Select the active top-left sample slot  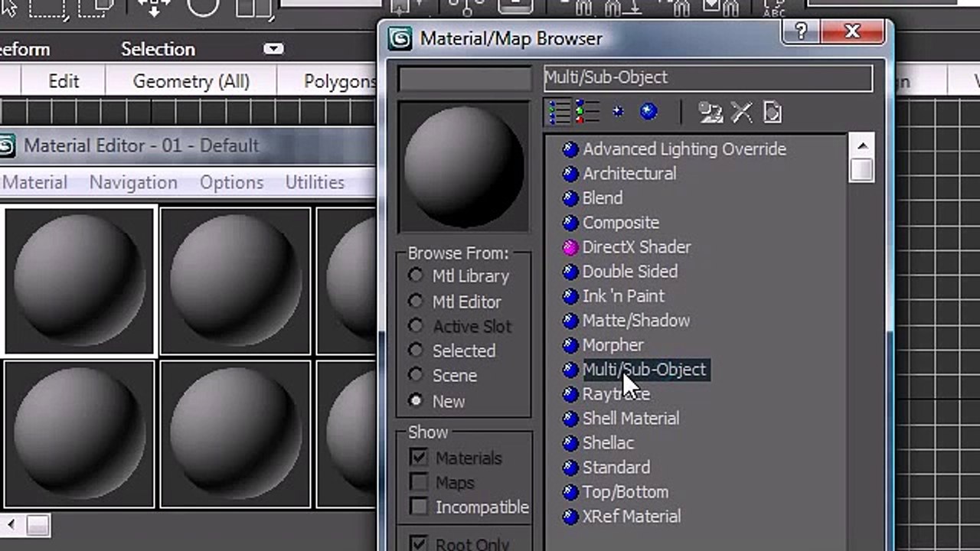tap(79, 281)
